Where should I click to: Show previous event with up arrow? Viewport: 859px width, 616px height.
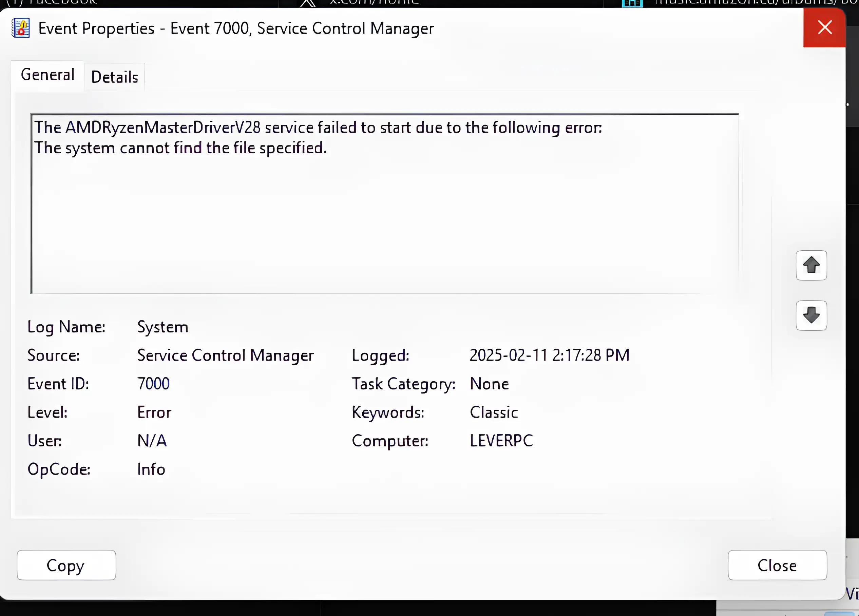[x=811, y=265]
